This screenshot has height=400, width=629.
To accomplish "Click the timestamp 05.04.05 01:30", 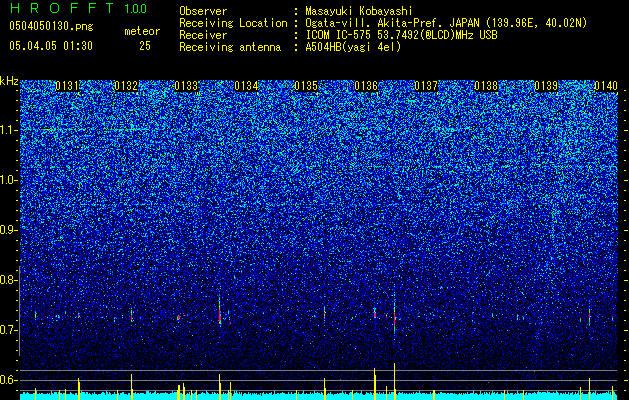I will tap(51, 46).
